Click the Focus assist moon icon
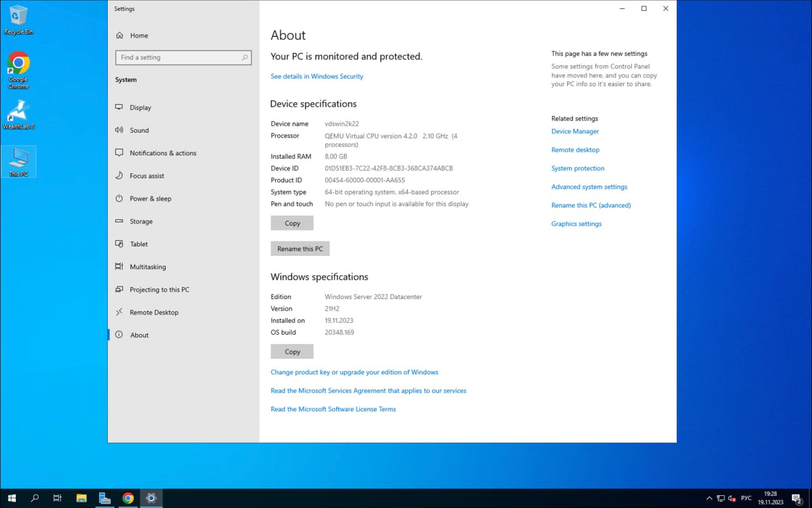Screen dimensions: 812x508 tap(119, 176)
